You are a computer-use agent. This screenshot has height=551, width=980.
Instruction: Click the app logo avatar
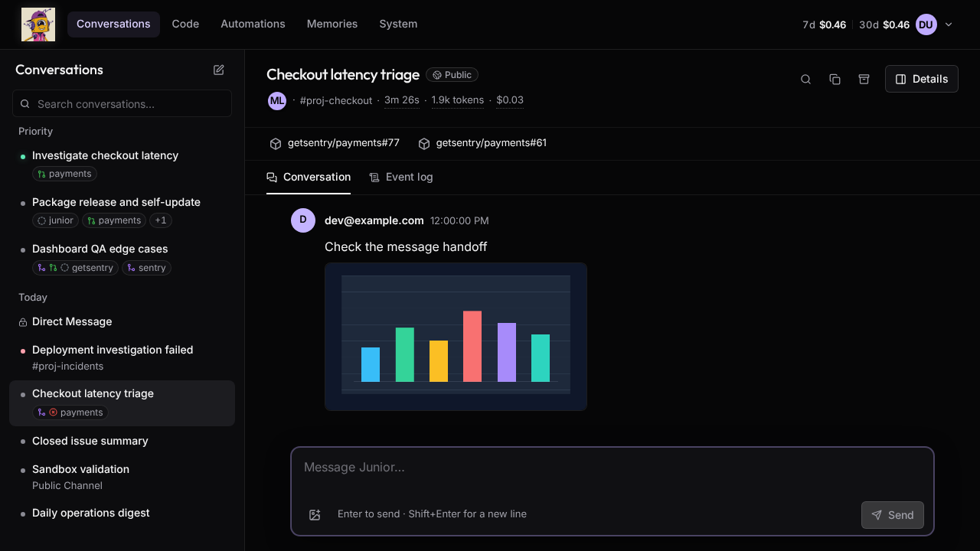click(38, 24)
